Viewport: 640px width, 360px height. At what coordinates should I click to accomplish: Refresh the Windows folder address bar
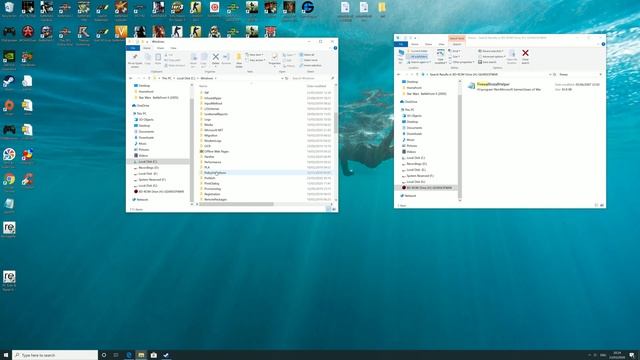pos(287,78)
